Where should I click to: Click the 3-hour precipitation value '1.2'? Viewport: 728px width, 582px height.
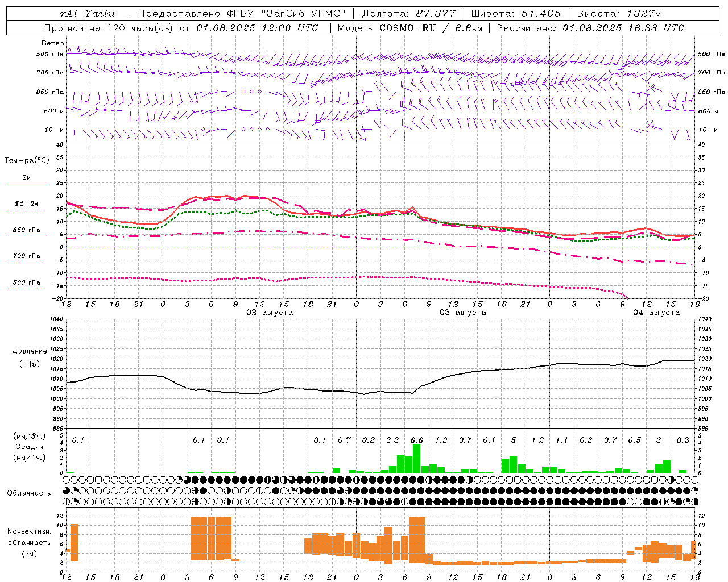pos(537,440)
